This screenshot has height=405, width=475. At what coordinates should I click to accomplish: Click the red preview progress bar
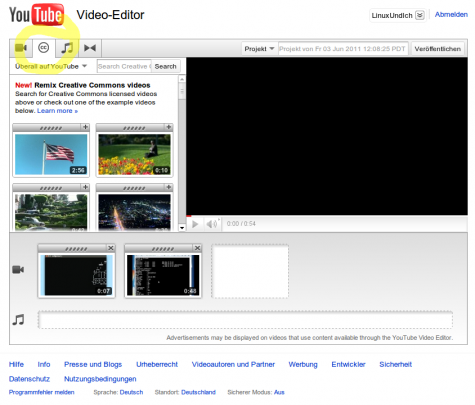(x=189, y=216)
